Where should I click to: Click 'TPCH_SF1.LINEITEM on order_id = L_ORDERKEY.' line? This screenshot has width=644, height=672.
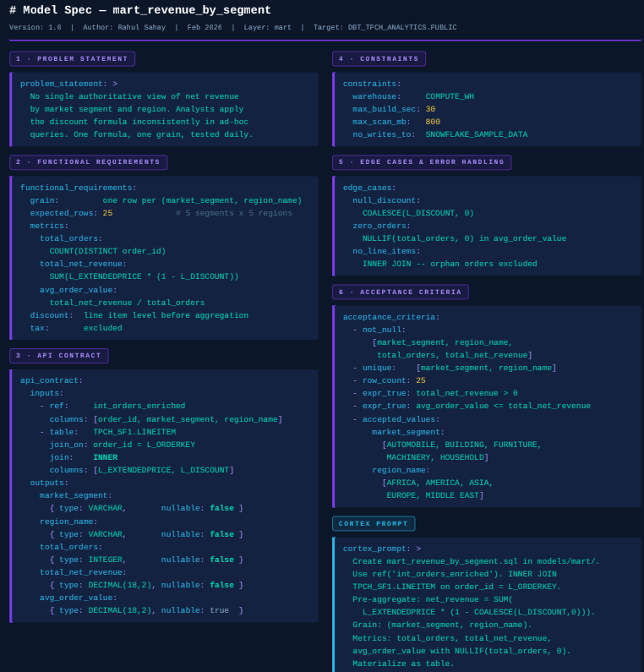(456, 587)
